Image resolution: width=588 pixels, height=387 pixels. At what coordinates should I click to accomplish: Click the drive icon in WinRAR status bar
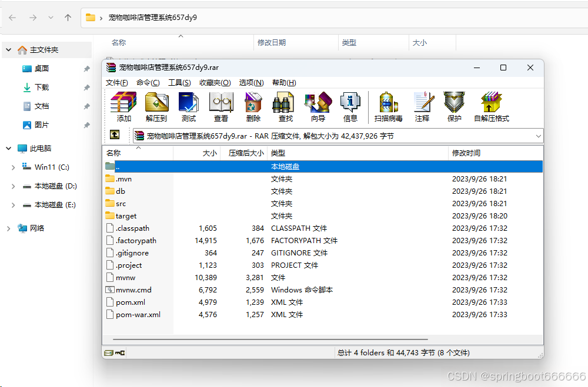(x=109, y=352)
